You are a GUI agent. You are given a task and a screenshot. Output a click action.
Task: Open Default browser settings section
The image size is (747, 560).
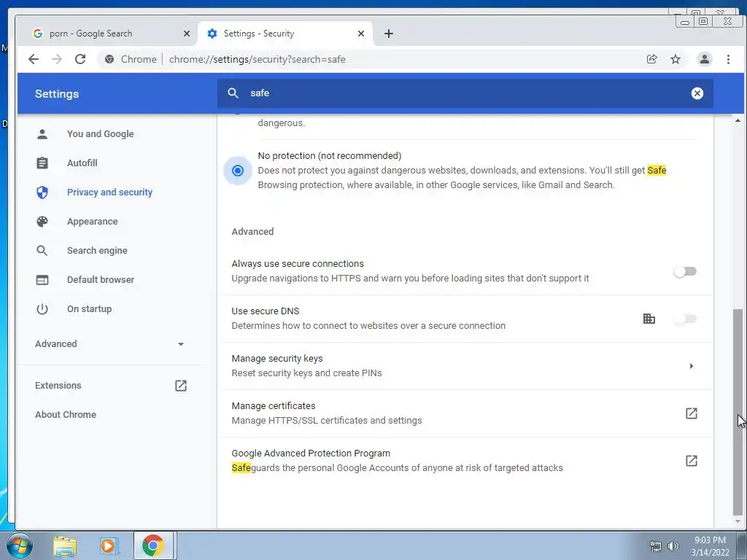[x=101, y=279]
